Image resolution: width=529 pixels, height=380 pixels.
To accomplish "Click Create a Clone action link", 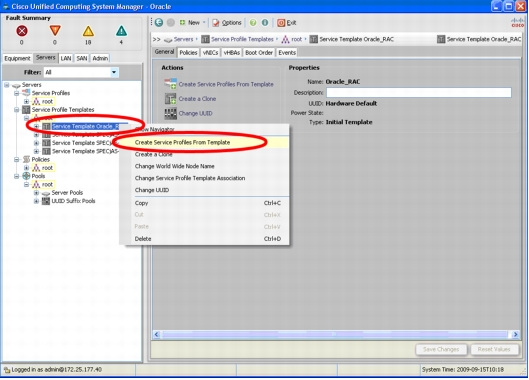I will 197,99.
